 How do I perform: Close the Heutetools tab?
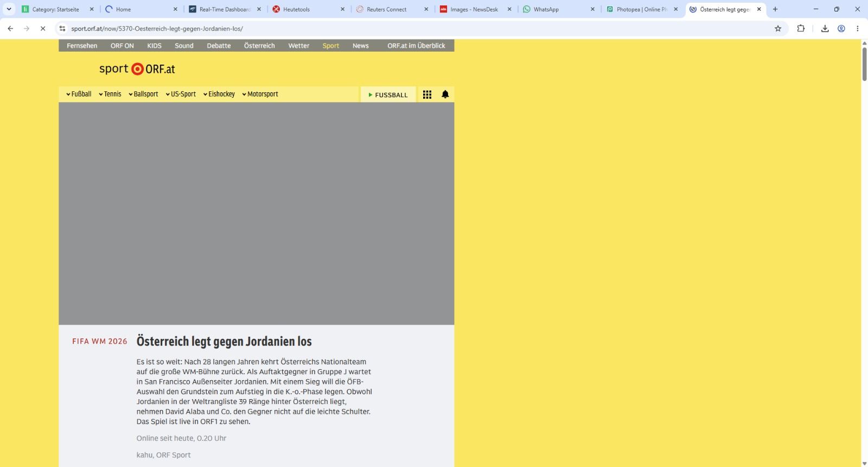click(342, 9)
